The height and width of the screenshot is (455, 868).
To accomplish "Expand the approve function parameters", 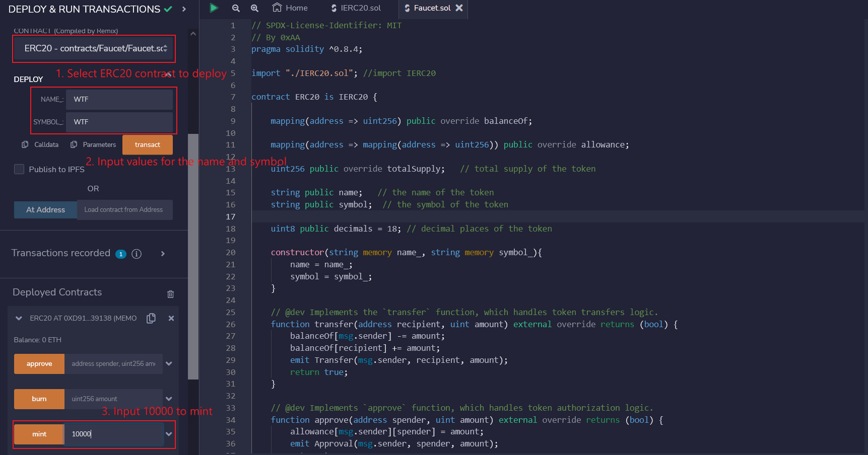I will click(169, 363).
